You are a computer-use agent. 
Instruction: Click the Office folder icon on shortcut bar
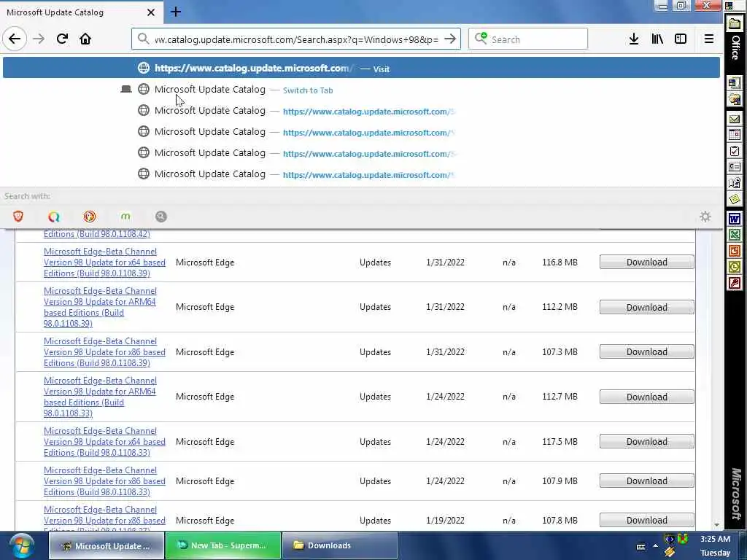tap(734, 23)
